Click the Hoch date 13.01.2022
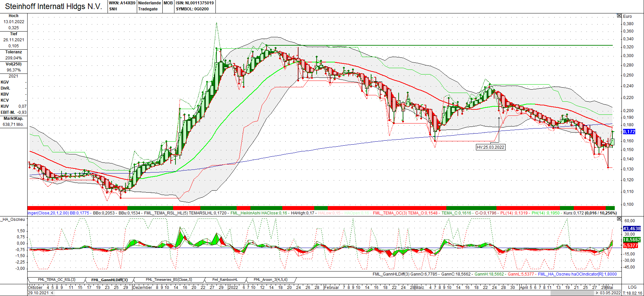 (14, 22)
